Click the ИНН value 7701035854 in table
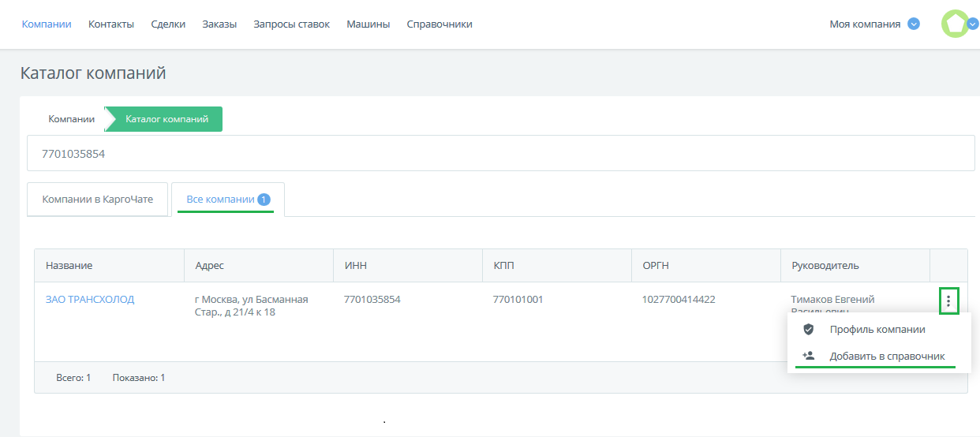The height and width of the screenshot is (437, 980). 372,300
